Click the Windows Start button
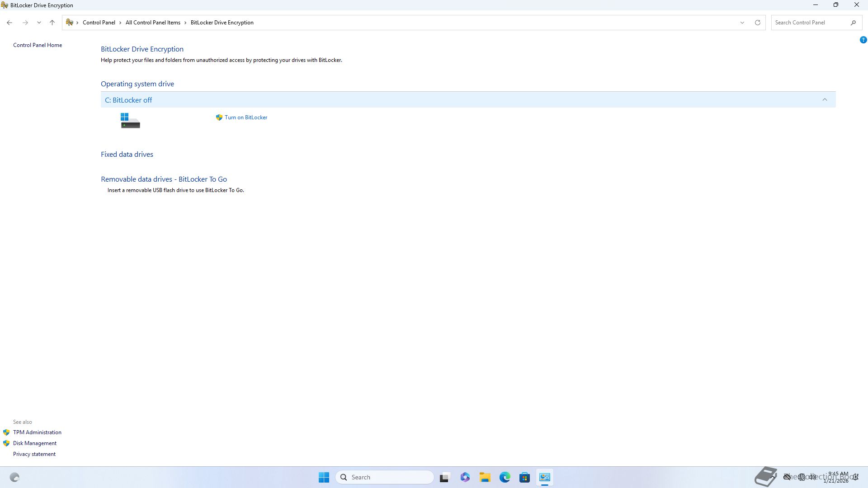The height and width of the screenshot is (488, 868). tap(324, 477)
